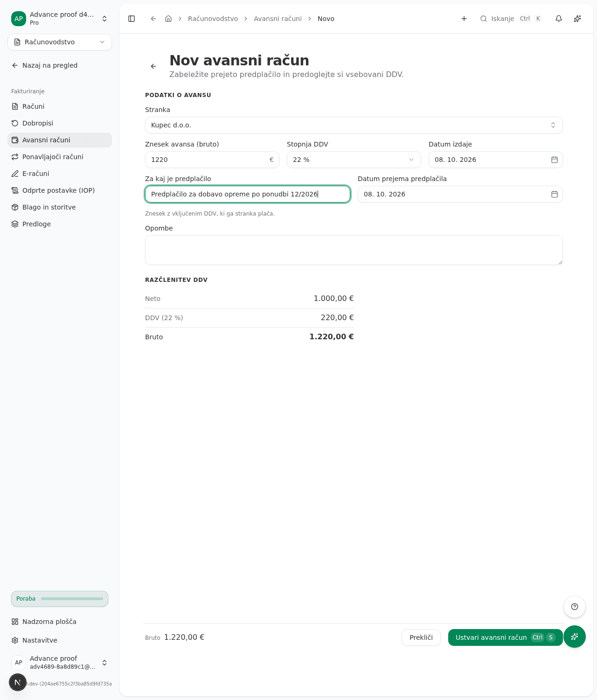597x700 pixels.
Task: Open Nastavitve settings in sidebar
Action: [60, 640]
